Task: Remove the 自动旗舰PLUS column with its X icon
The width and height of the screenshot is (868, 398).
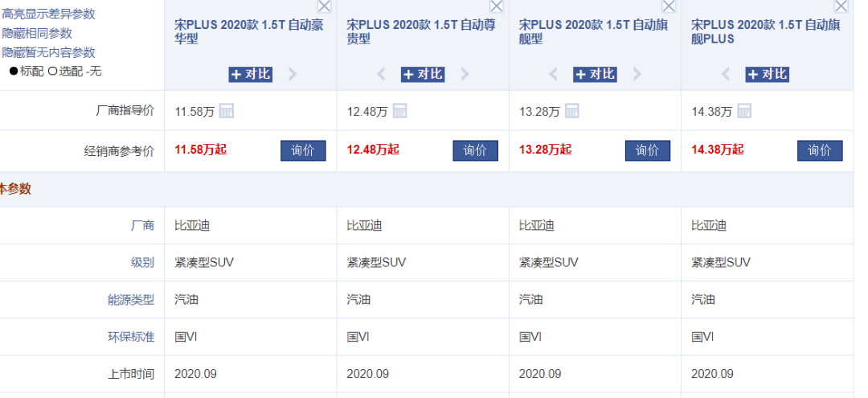Action: coord(841,6)
